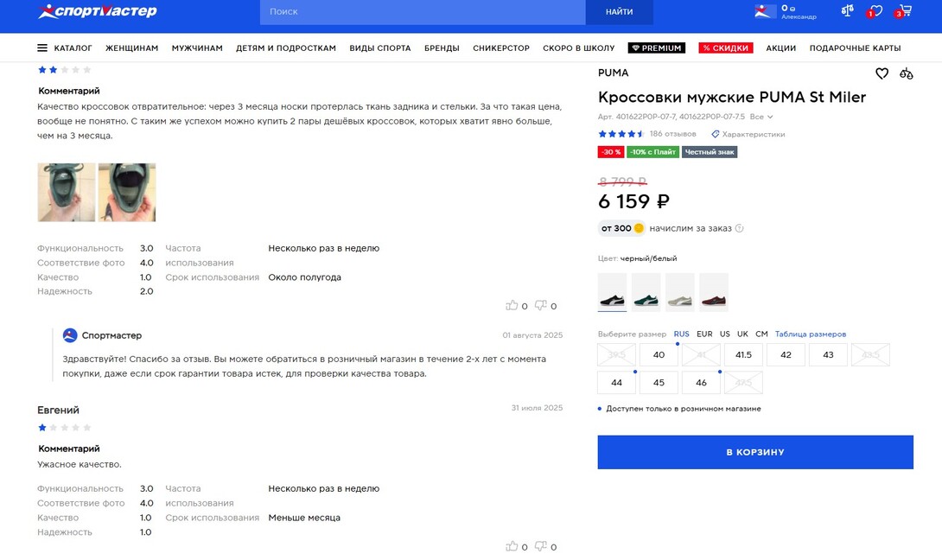Viewport: 942px width, 560px height.
Task: Open the favorites heart icon in header
Action: click(x=875, y=11)
